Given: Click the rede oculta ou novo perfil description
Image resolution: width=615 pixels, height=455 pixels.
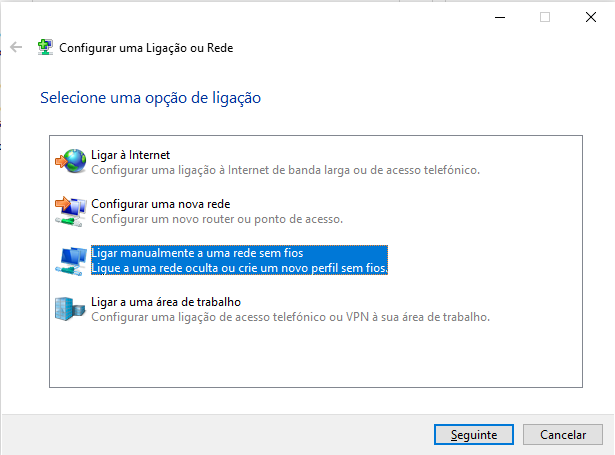Looking at the screenshot, I should click(x=239, y=268).
